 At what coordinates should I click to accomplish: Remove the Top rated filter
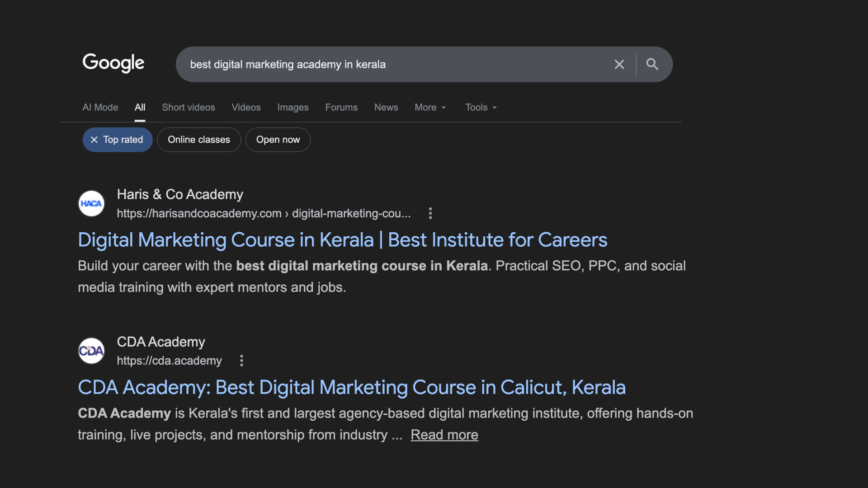click(94, 140)
